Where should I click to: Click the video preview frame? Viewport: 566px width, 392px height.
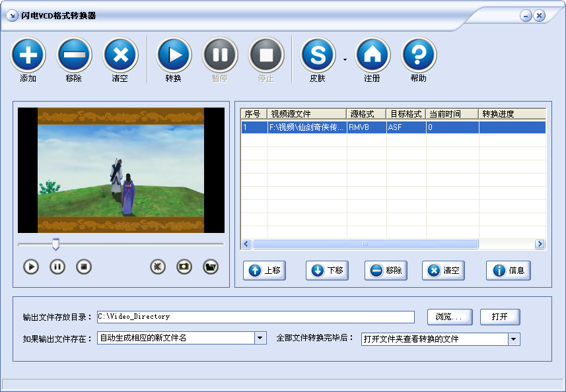point(121,170)
